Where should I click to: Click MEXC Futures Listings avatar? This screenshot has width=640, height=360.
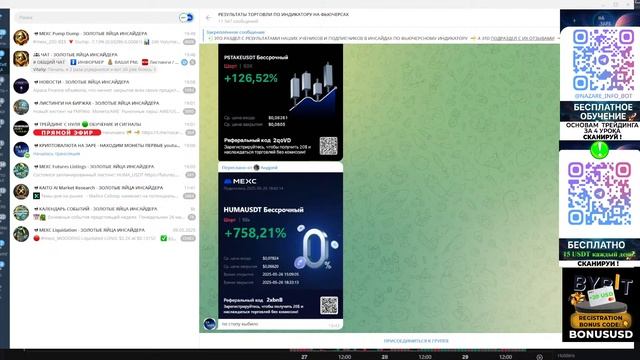pos(21,171)
